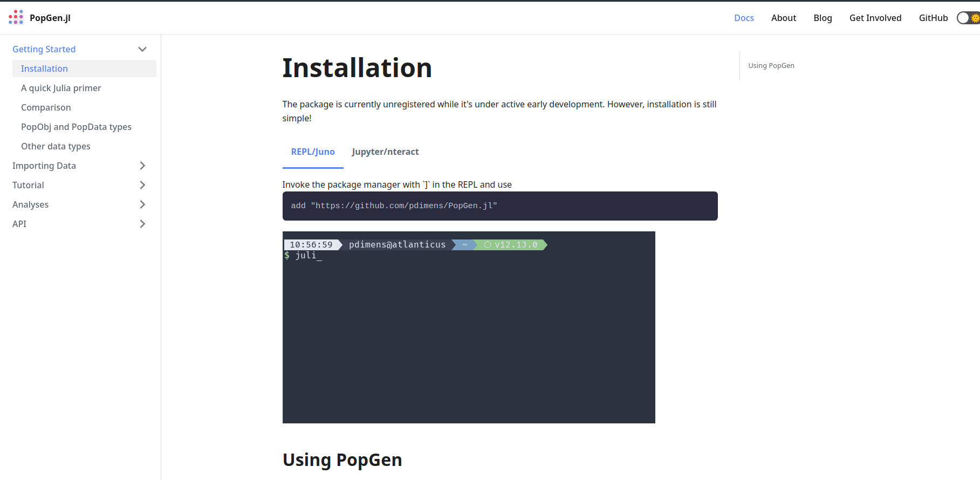This screenshot has width=980, height=480.
Task: Click the Installation page heading
Action: pos(357,68)
